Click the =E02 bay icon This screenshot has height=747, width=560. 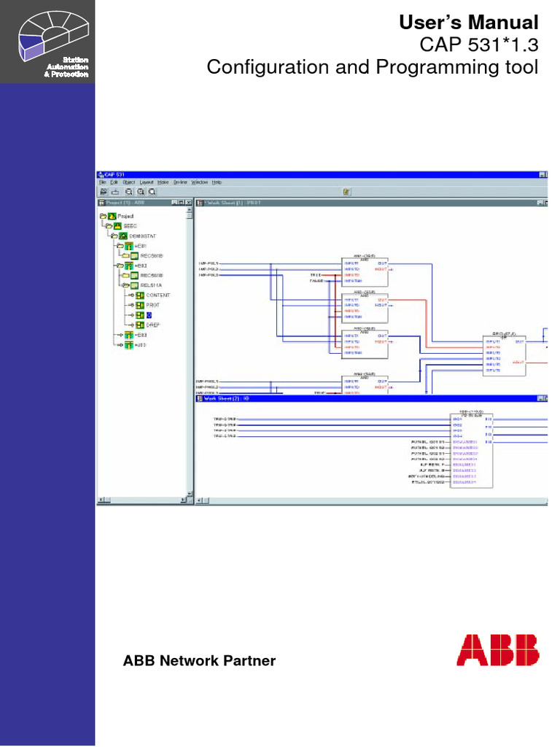pyautogui.click(x=128, y=266)
